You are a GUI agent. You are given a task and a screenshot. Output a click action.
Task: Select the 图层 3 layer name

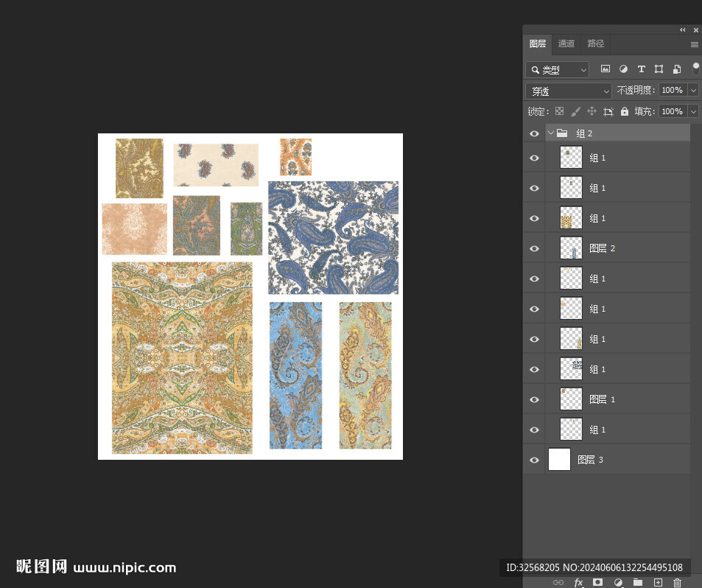coord(590,460)
